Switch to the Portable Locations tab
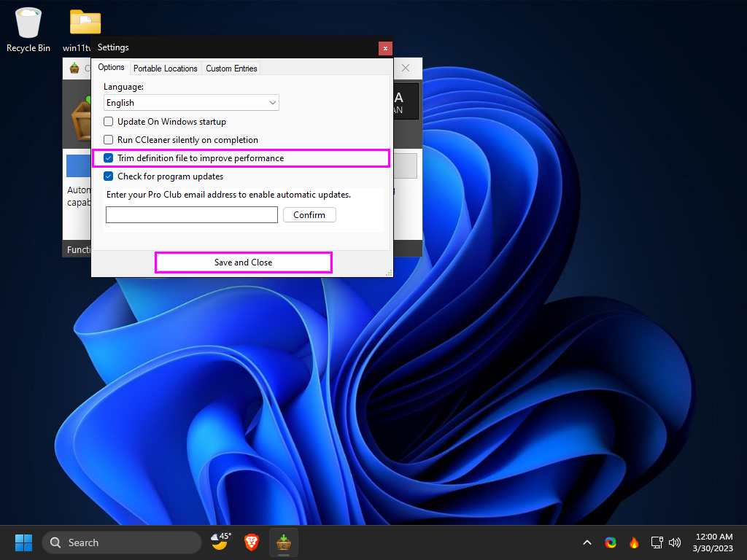 pos(166,68)
